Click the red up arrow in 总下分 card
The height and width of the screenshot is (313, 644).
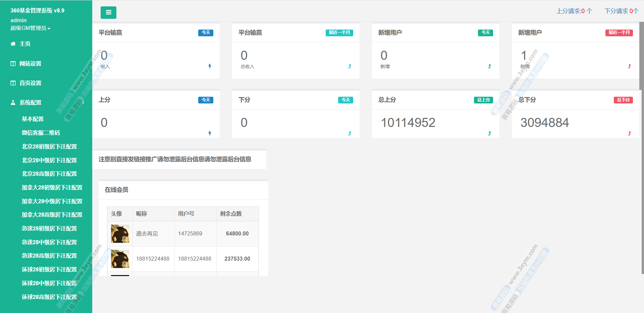pos(629,133)
